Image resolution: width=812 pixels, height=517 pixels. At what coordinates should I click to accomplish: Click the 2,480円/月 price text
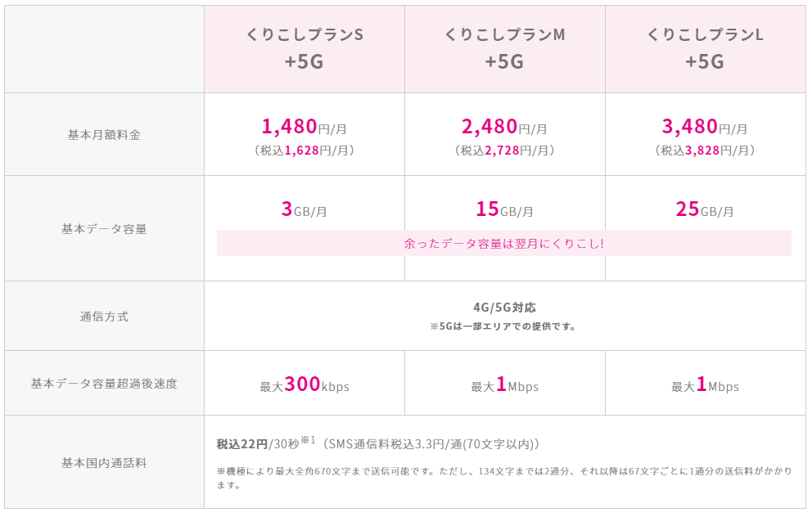pos(504,126)
